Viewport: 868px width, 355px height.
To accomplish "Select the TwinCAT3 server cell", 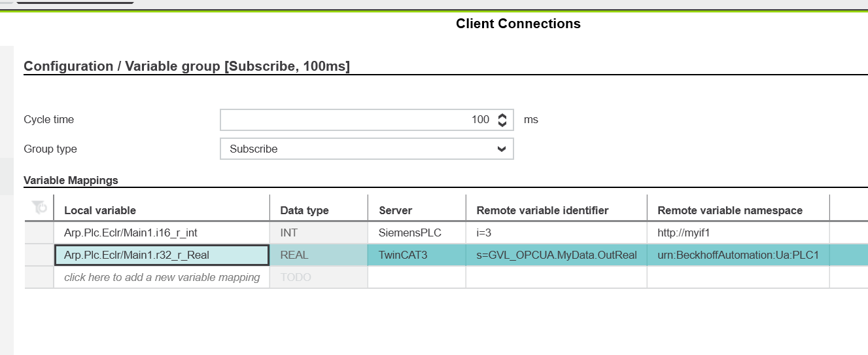I will pyautogui.click(x=417, y=255).
